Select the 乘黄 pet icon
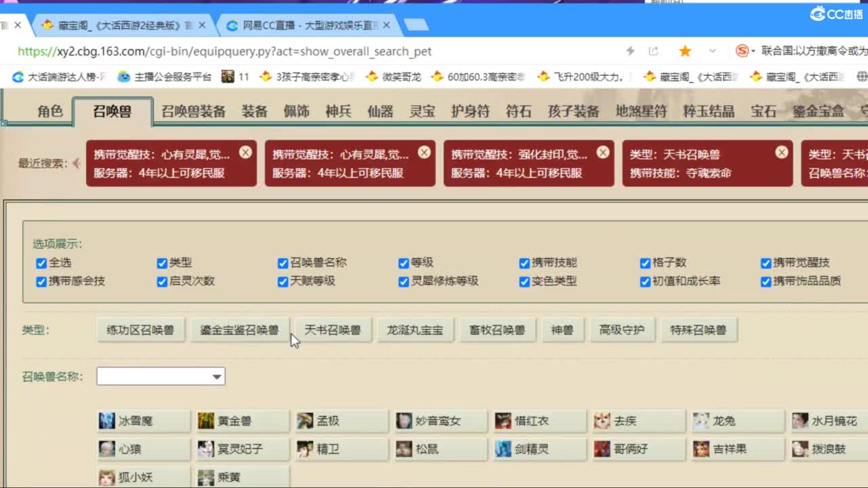 point(205,477)
